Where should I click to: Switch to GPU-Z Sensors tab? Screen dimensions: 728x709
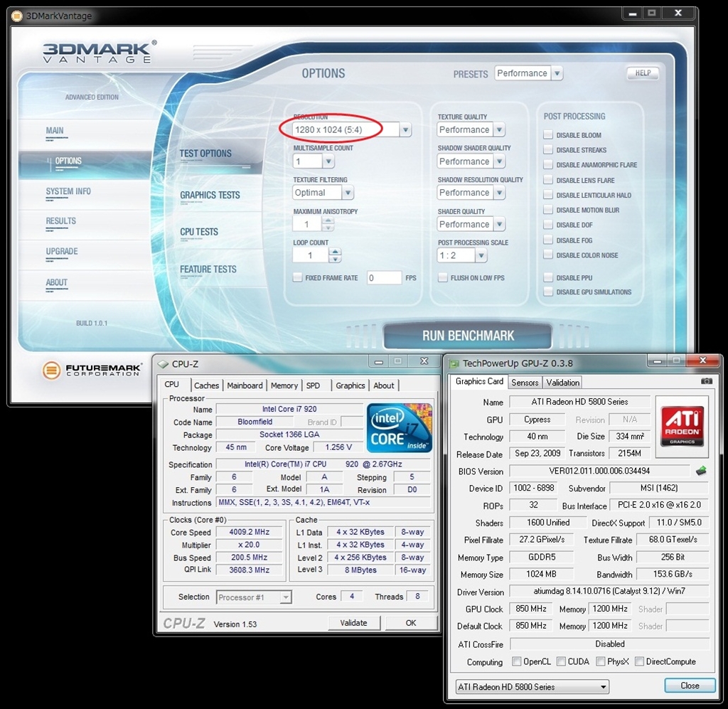tap(525, 383)
